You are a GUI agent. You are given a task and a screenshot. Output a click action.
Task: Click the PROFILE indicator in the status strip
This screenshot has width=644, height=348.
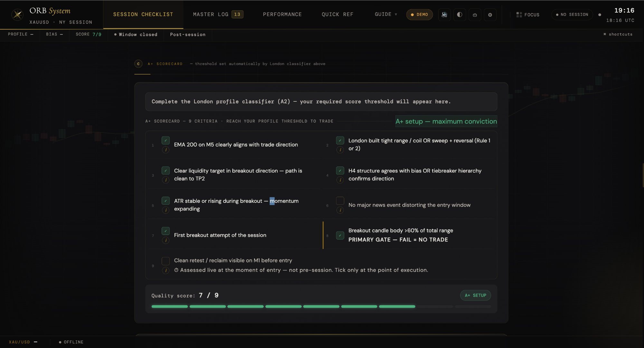(20, 34)
